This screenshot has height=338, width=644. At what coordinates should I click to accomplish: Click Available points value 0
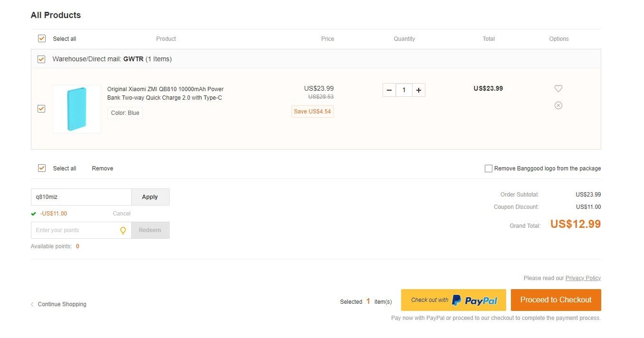77,246
